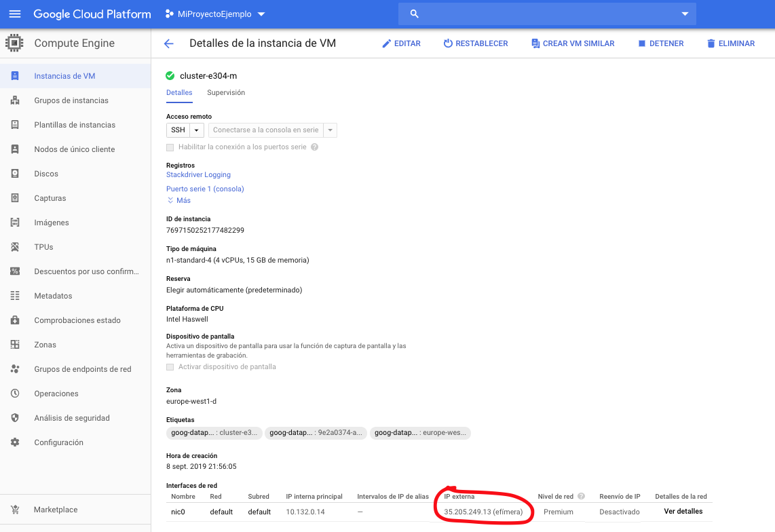Toggle Activar dispositivo de pantalla checkbox
This screenshot has width=775, height=532.
(170, 367)
